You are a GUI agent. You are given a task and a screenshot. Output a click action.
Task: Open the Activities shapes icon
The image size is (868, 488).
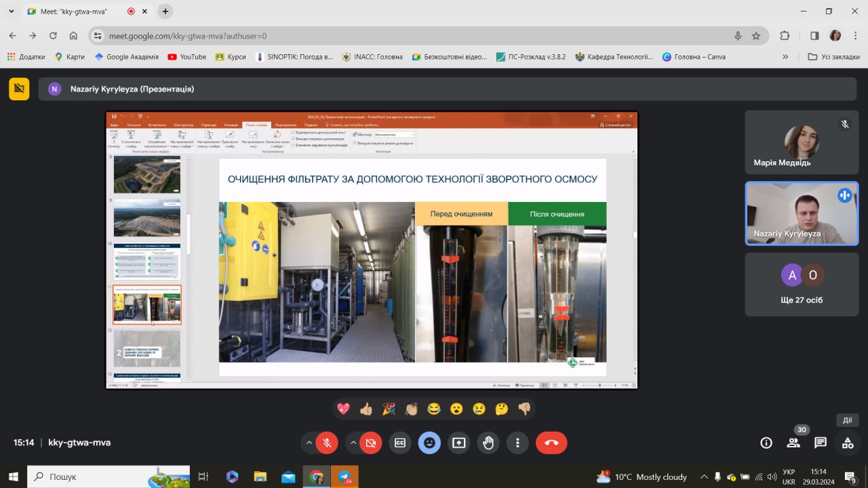pos(848,443)
